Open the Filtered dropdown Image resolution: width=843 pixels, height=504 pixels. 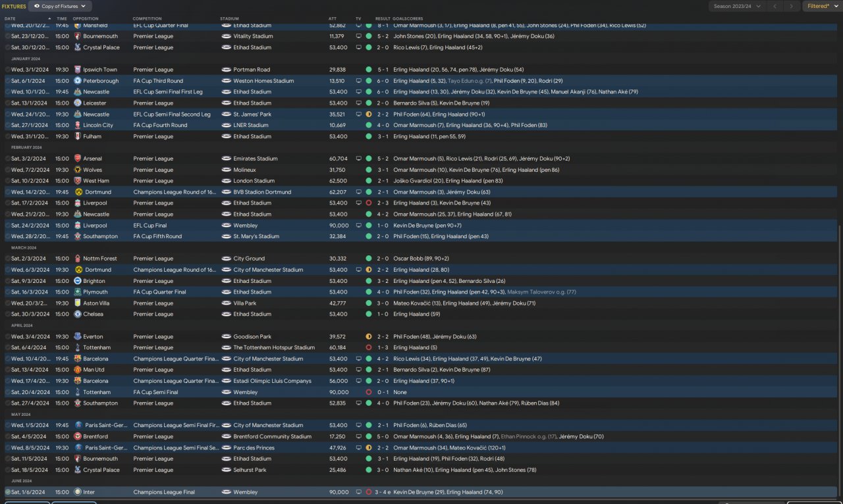click(x=822, y=6)
